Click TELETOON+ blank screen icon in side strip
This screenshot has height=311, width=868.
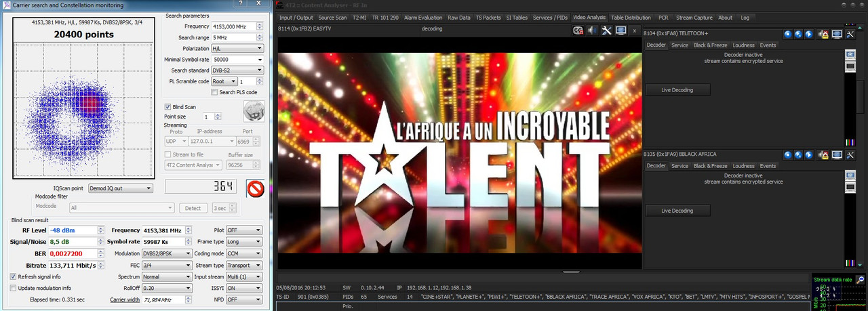[x=850, y=66]
